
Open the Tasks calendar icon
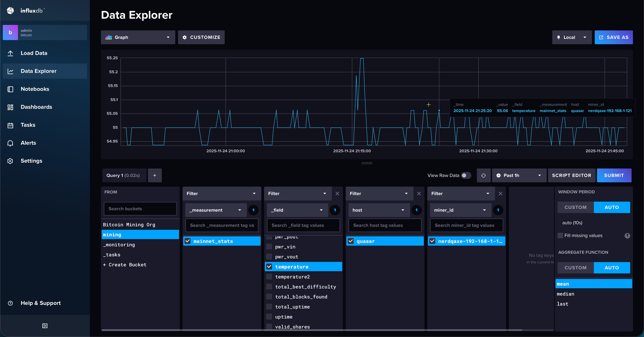(x=10, y=125)
